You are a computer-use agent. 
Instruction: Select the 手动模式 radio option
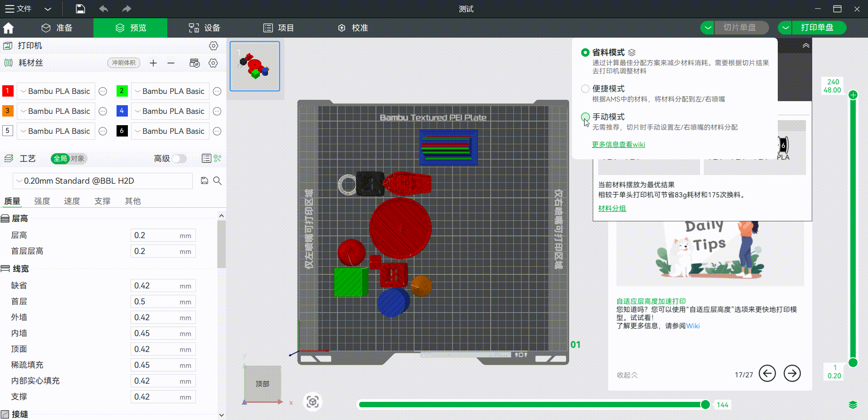click(585, 117)
